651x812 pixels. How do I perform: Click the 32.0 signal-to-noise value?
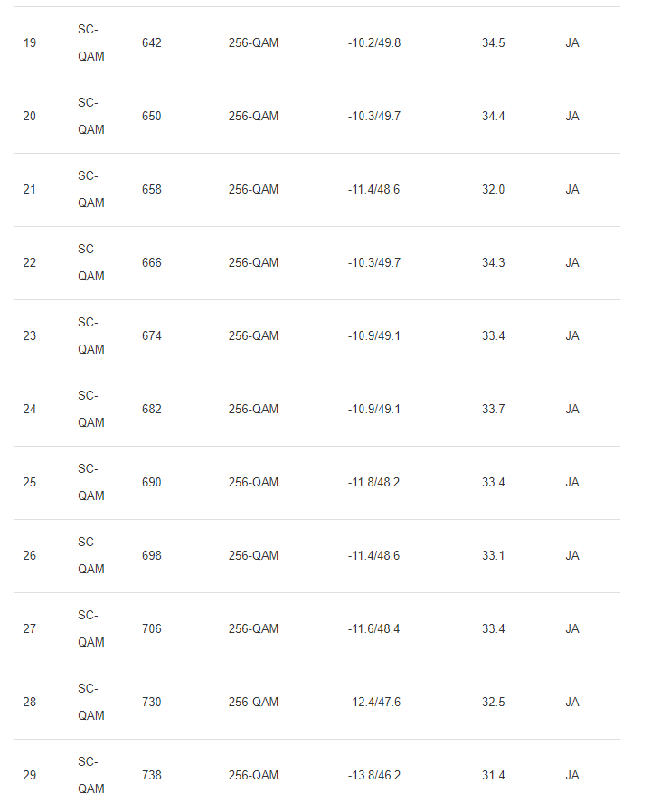494,190
